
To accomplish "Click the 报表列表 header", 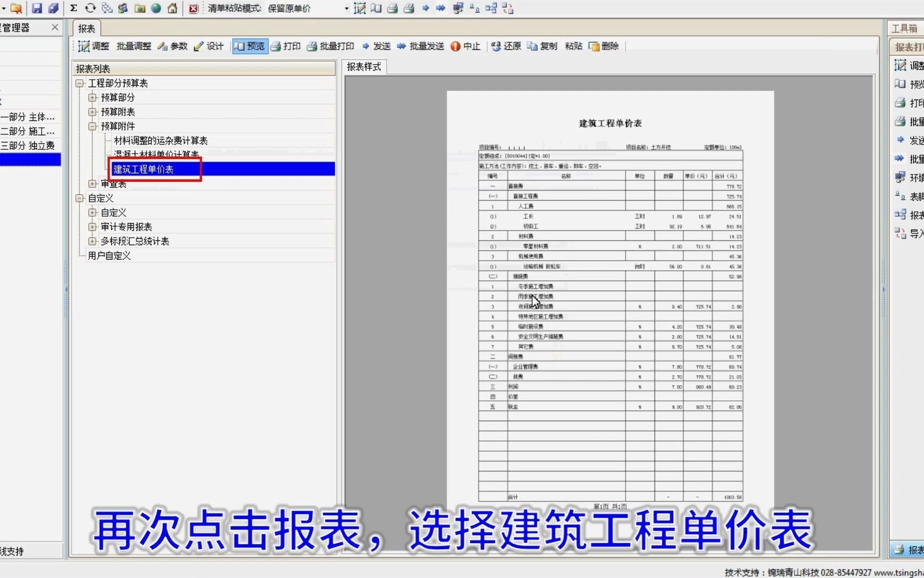I will pyautogui.click(x=204, y=69).
